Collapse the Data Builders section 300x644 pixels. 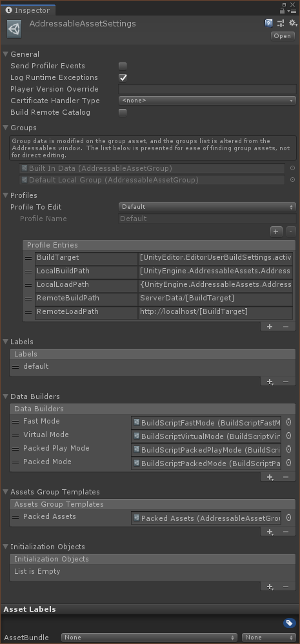coord(6,396)
